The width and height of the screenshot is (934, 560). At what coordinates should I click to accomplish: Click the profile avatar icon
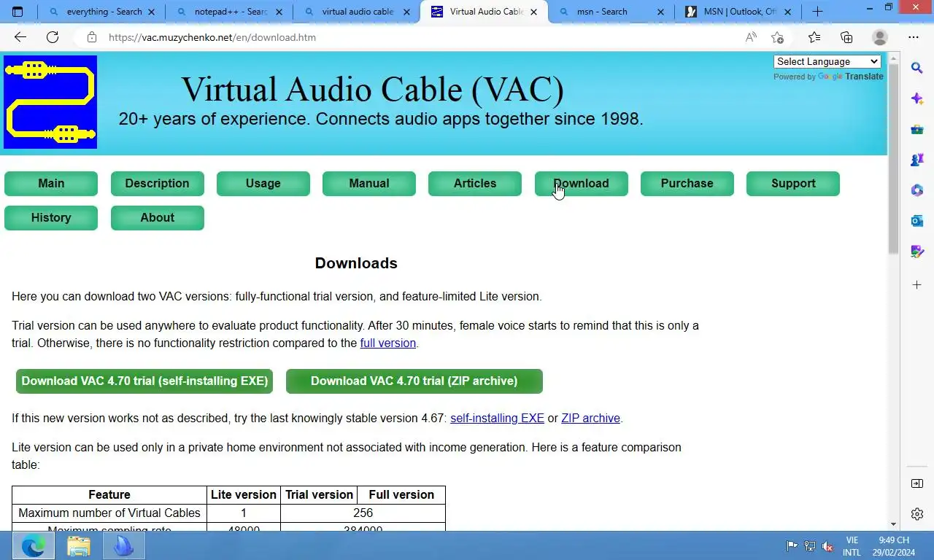880,37
